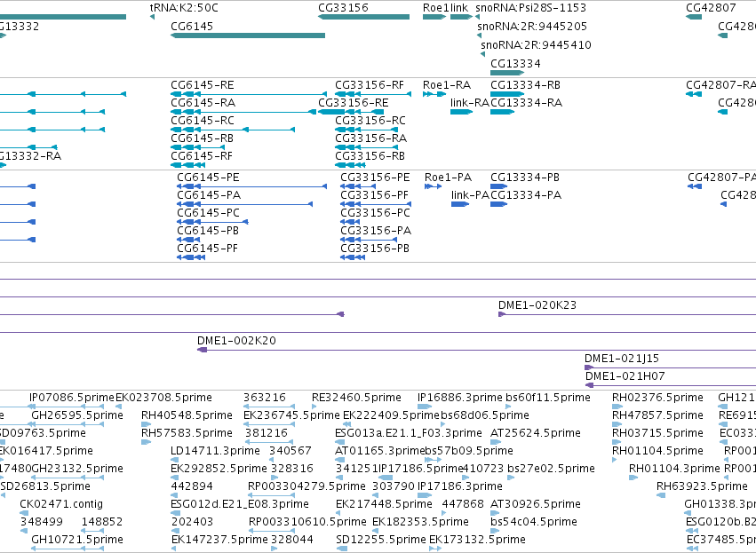This screenshot has height=553, width=756.
Task: Click the Roe1-PA protein label
Action: [449, 178]
